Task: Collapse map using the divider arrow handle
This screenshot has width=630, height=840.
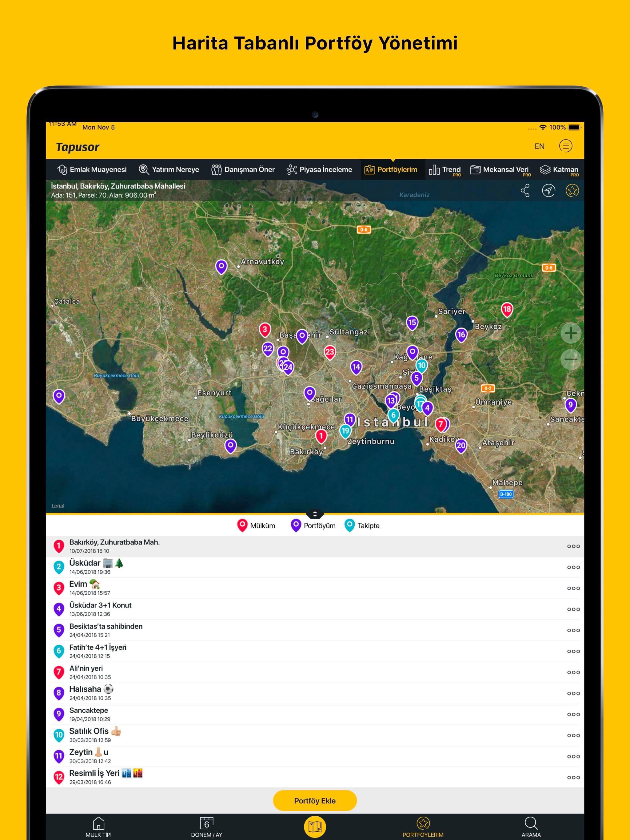Action: [315, 514]
